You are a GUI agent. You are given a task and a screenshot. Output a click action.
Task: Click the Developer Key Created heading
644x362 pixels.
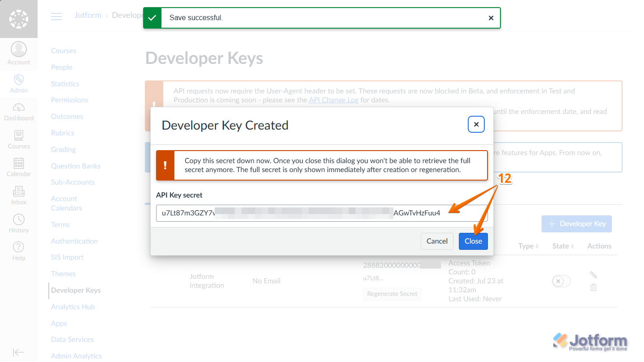click(x=225, y=125)
